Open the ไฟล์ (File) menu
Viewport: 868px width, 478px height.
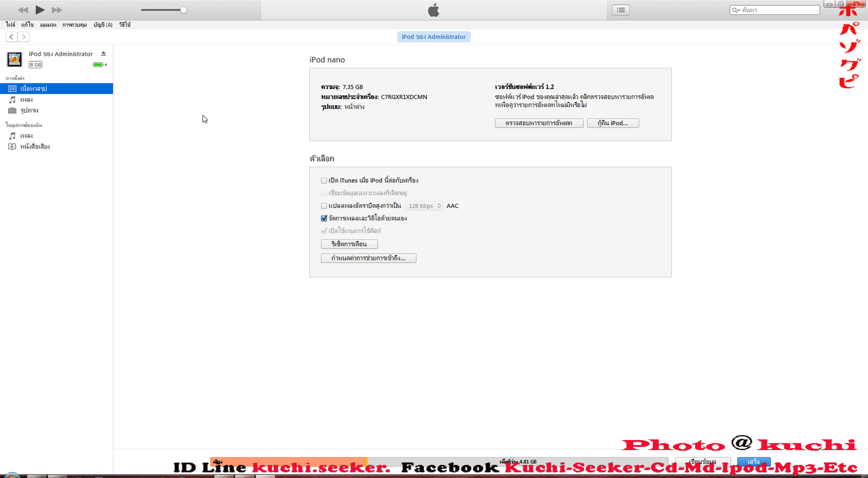(x=10, y=24)
